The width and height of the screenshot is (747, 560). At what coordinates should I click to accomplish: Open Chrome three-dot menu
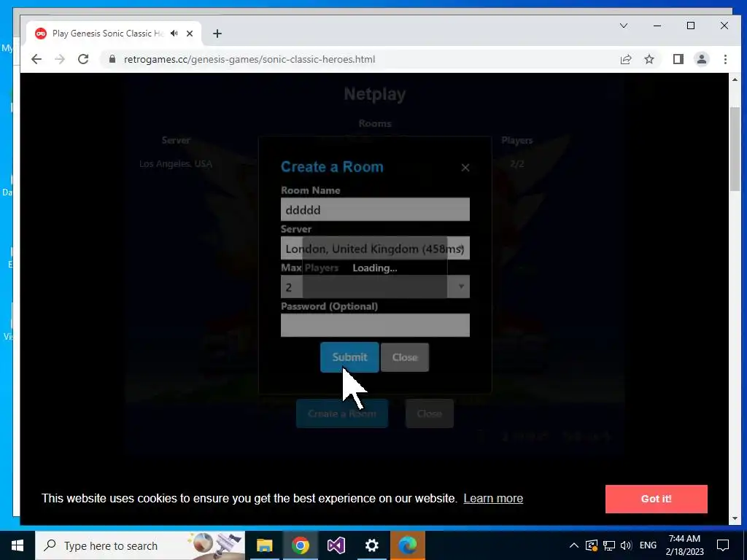(x=725, y=59)
